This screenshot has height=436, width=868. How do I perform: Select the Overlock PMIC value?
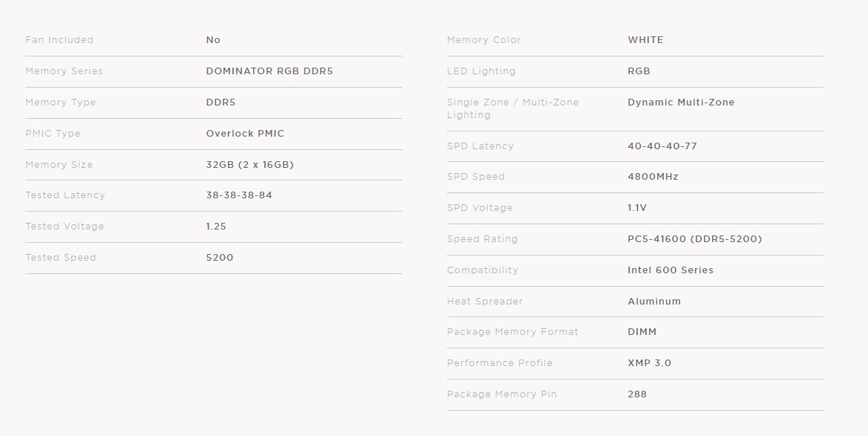click(x=245, y=134)
